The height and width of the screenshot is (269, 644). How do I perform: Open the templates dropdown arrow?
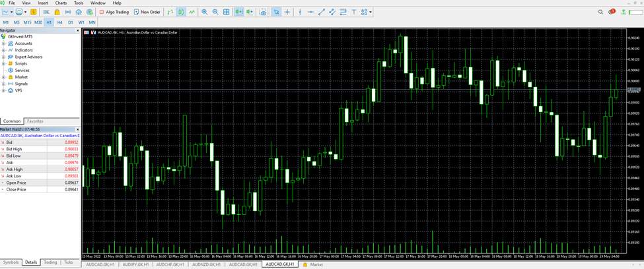click(x=25, y=12)
